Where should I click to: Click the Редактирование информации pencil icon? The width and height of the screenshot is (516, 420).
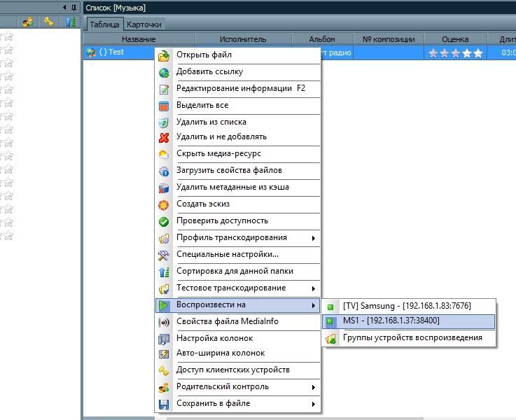pyautogui.click(x=164, y=90)
